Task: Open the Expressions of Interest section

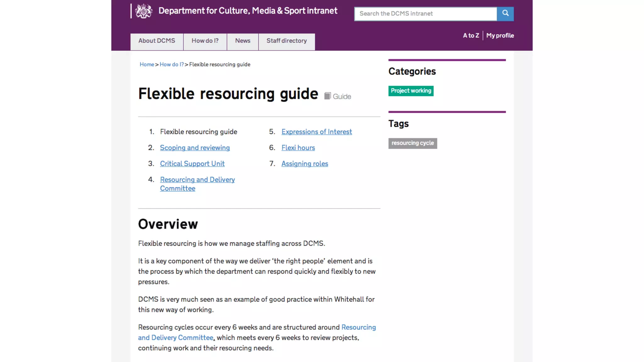Action: click(316, 132)
